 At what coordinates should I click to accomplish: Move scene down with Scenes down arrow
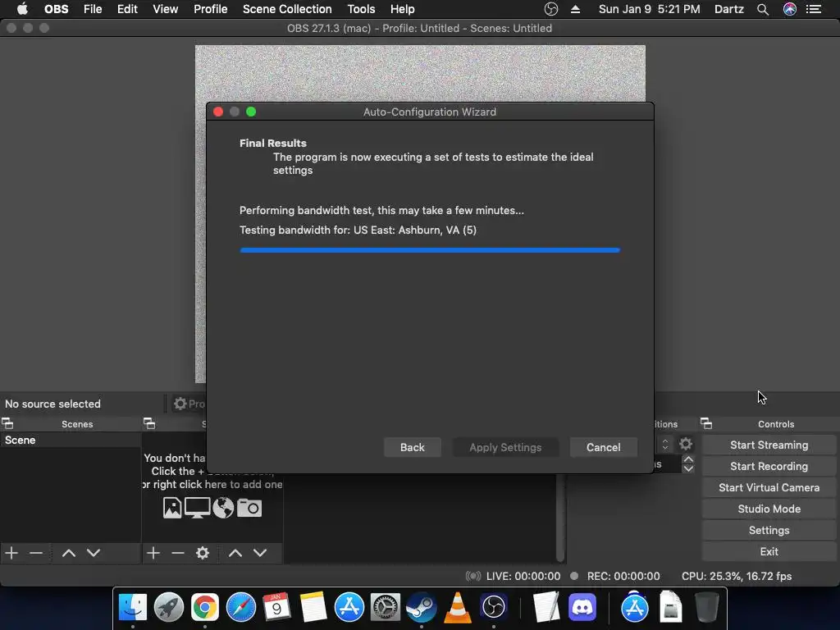94,553
